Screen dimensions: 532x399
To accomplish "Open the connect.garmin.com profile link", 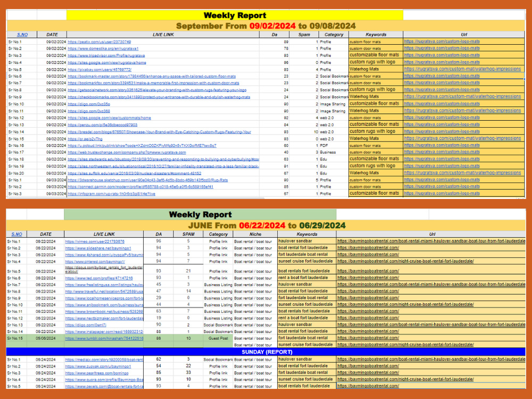I will pyautogui.click(x=140, y=187).
